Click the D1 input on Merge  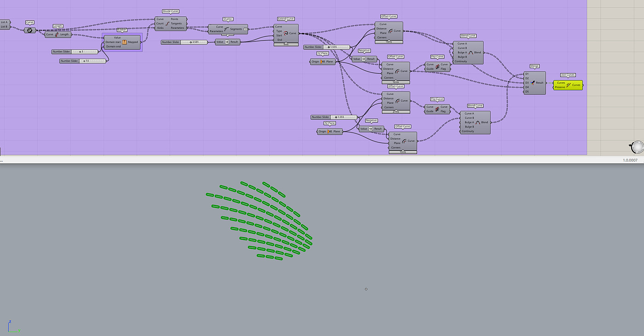(x=527, y=73)
